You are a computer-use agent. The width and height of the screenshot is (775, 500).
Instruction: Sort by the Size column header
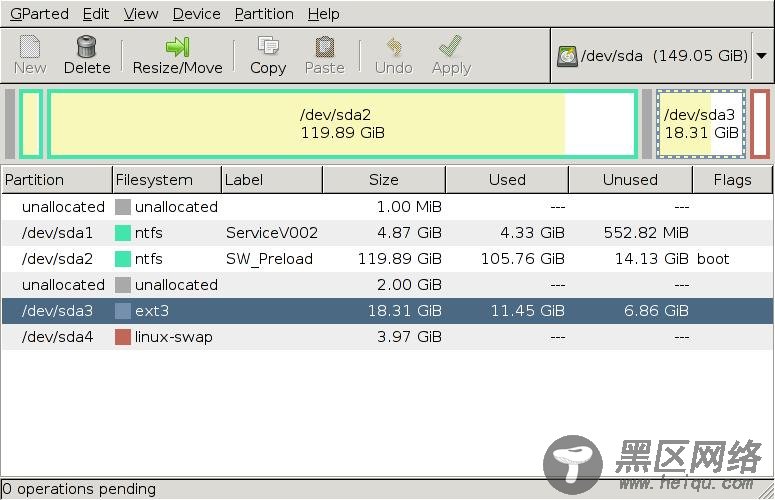[x=384, y=180]
